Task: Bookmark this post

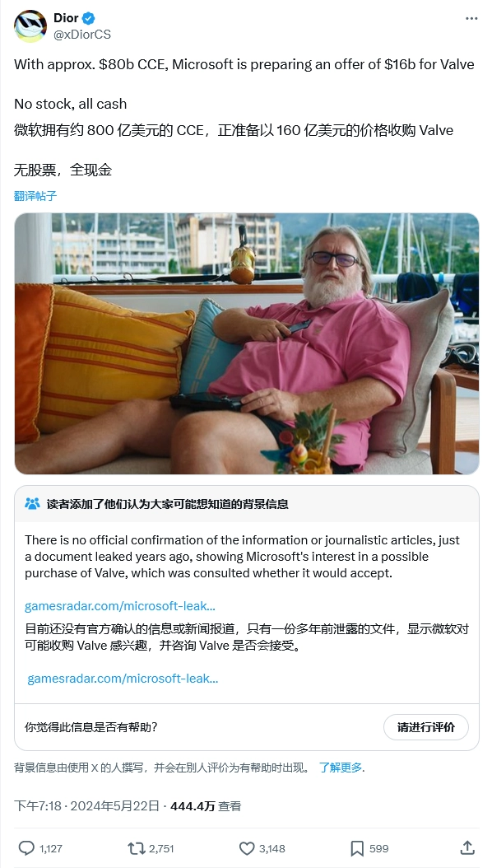Action: 357,848
